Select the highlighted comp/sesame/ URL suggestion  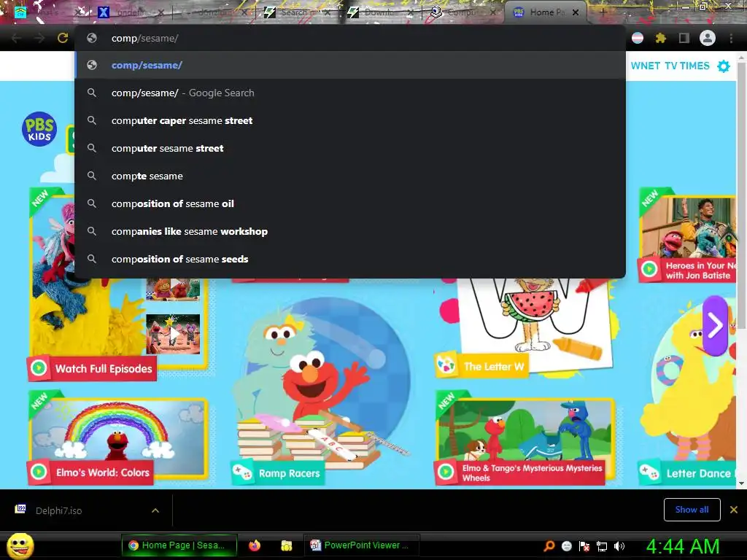pyautogui.click(x=350, y=65)
